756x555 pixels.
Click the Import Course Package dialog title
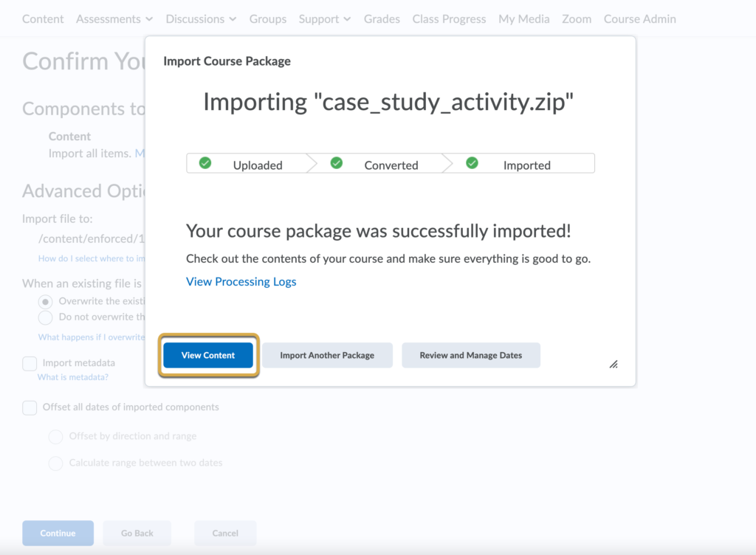(227, 61)
